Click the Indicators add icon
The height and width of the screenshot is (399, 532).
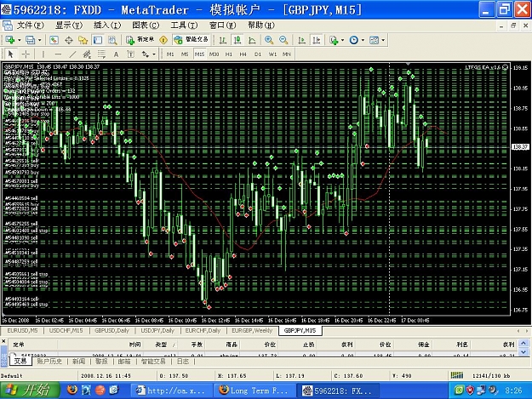click(334, 40)
